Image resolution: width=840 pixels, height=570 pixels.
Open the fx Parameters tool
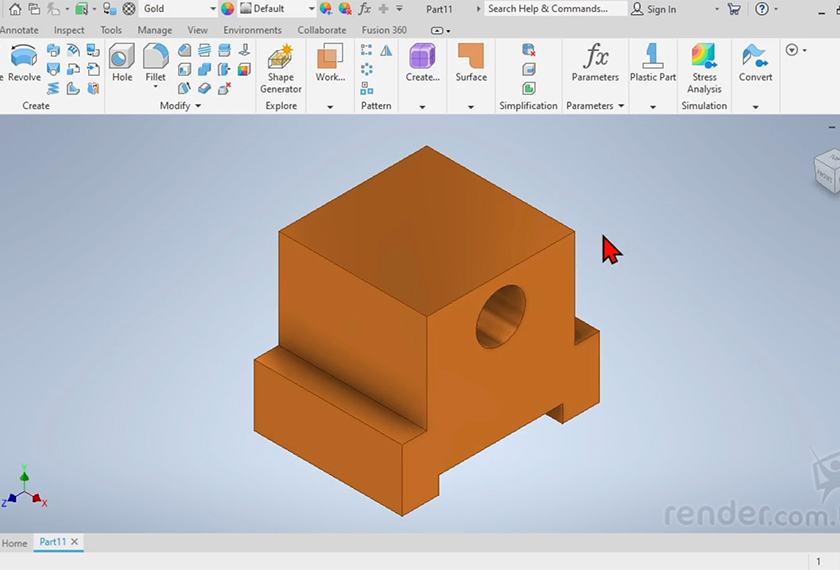pos(595,63)
